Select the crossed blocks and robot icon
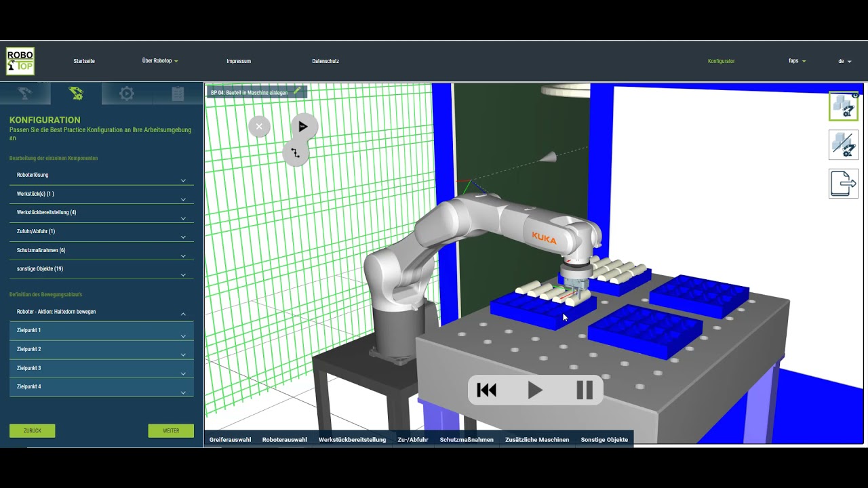Image resolution: width=868 pixels, height=488 pixels. (844, 145)
